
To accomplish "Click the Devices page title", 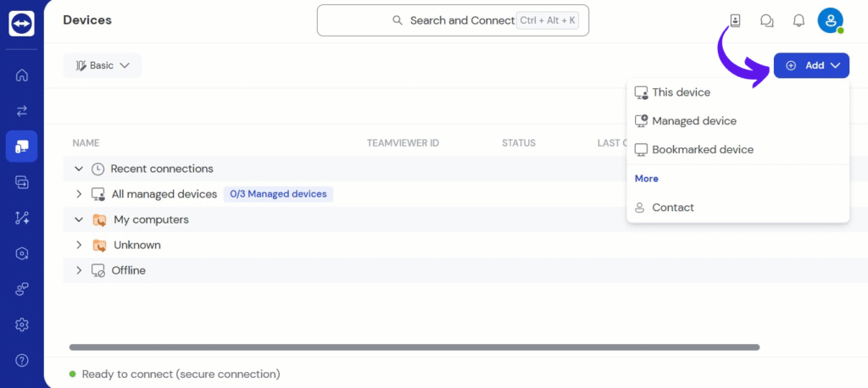I will point(87,20).
